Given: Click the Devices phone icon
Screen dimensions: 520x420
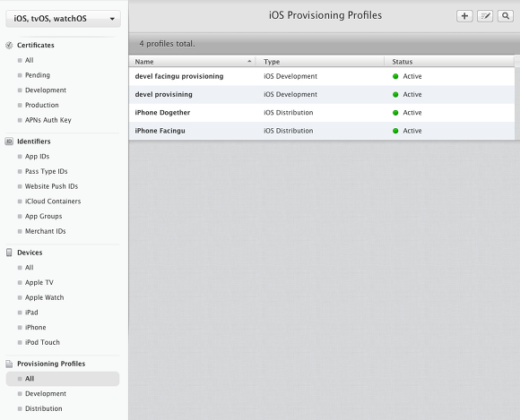Looking at the screenshot, I should pyautogui.click(x=9, y=253).
